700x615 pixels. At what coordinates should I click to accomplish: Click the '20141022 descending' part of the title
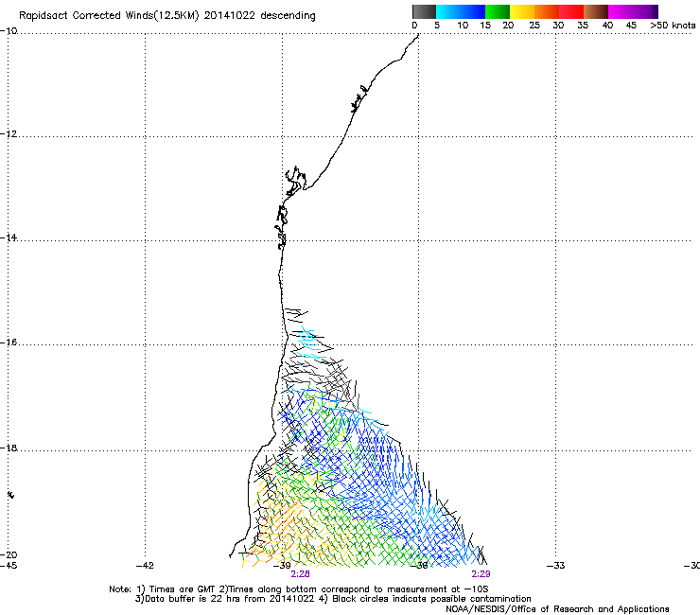click(260, 16)
